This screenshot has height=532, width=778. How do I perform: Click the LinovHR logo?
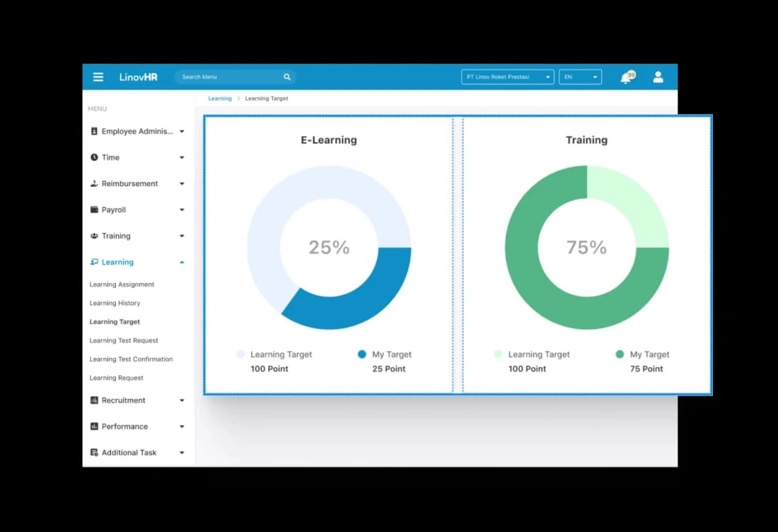(x=139, y=77)
